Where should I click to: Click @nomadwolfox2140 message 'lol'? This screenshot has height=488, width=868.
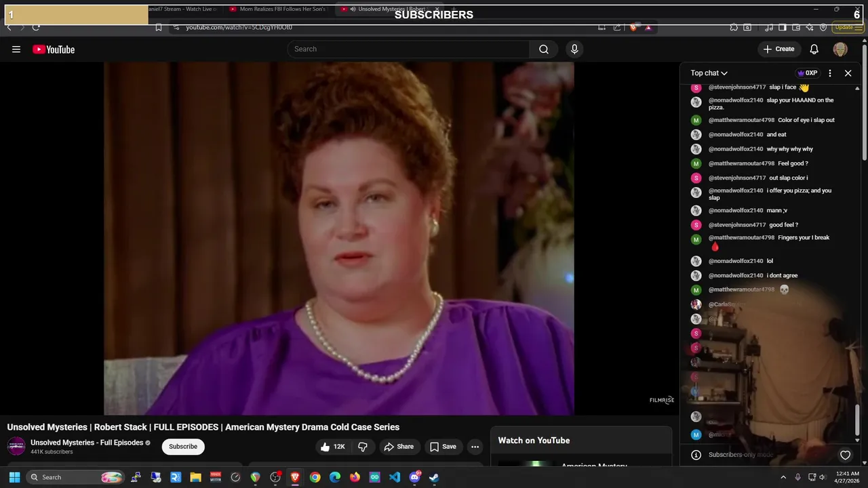point(770,261)
